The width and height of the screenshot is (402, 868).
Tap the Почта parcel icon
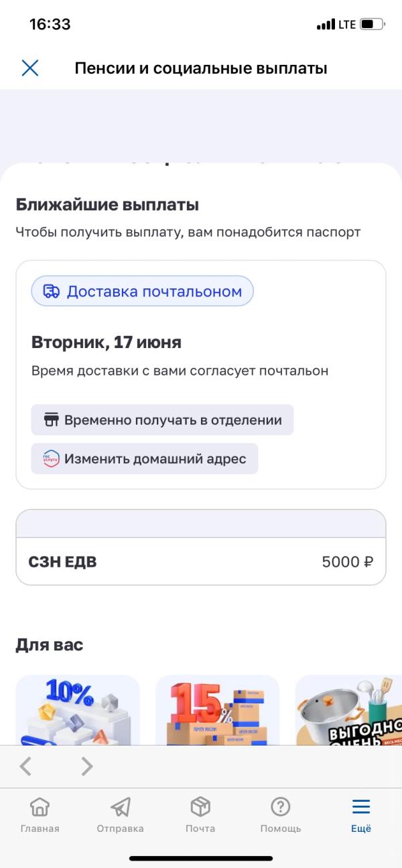click(200, 808)
